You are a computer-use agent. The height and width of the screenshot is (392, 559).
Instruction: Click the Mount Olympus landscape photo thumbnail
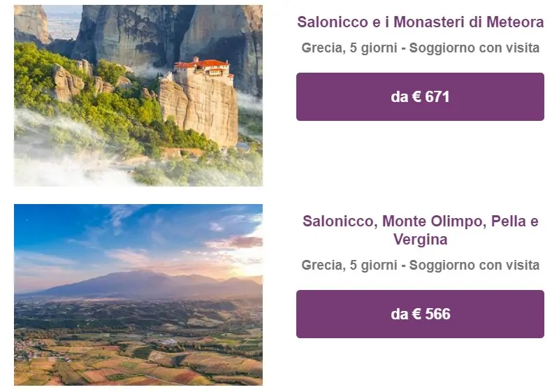pos(138,294)
